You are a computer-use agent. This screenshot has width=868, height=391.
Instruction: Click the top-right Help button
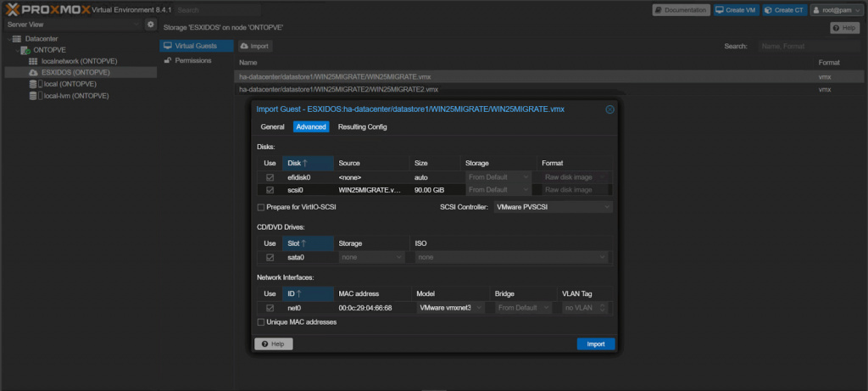pos(844,28)
